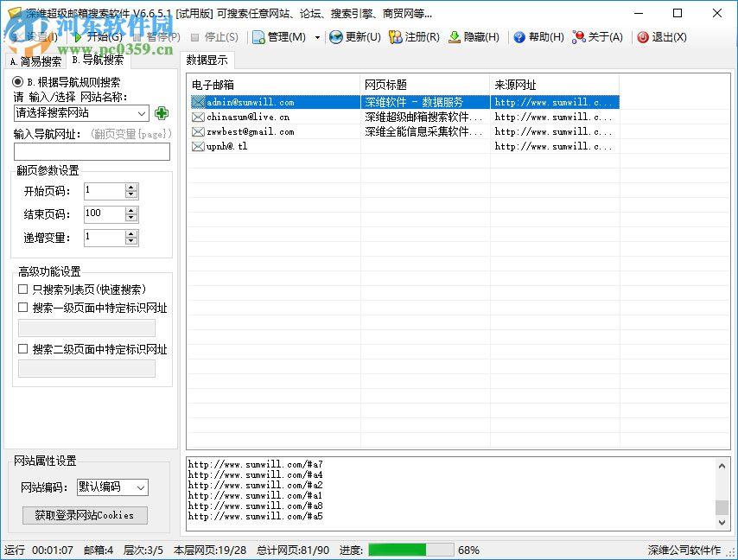The image size is (738, 560).
Task: Click the 更新(U) update icon
Action: (x=335, y=37)
